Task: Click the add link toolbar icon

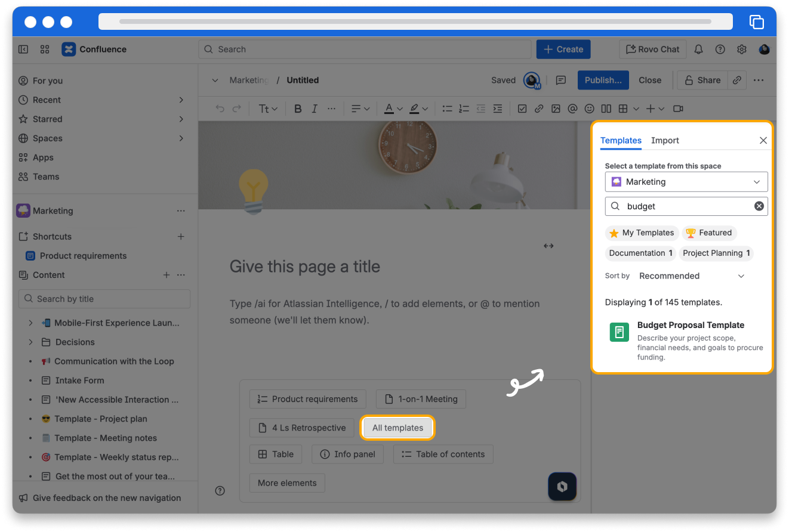Action: [539, 109]
